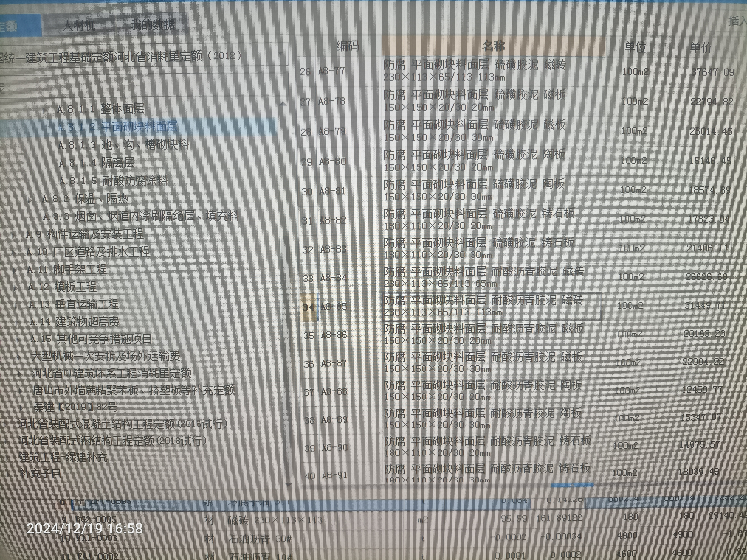The width and height of the screenshot is (747, 560).
Task: Expand 大型机械一次安拆及场外运输费 node
Action: tap(20, 357)
